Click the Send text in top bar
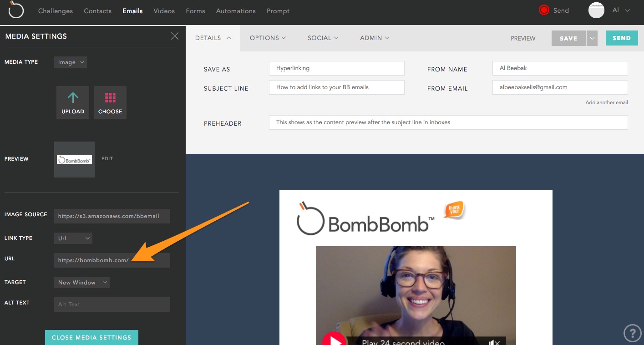Screen dimensions: 644x345 coord(561,10)
